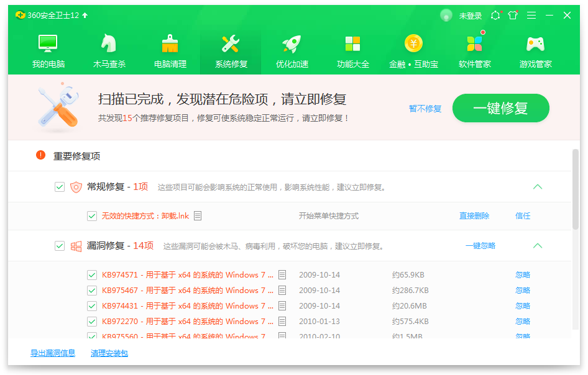
Task: Click the KB972270 patch title text
Action: click(188, 322)
